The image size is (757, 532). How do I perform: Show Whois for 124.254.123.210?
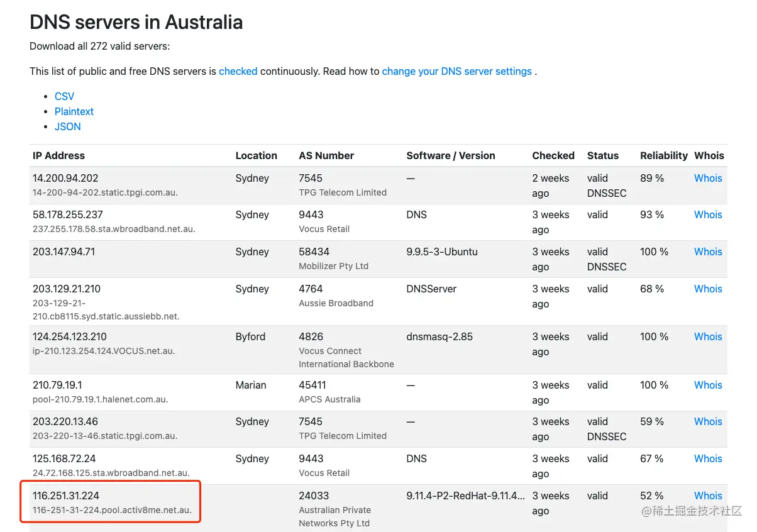coord(708,336)
